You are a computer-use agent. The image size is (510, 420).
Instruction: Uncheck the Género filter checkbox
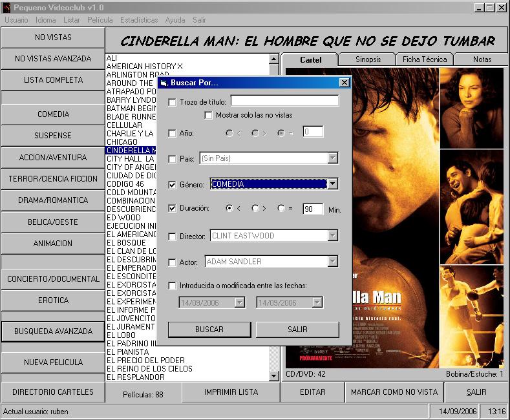pyautogui.click(x=172, y=185)
